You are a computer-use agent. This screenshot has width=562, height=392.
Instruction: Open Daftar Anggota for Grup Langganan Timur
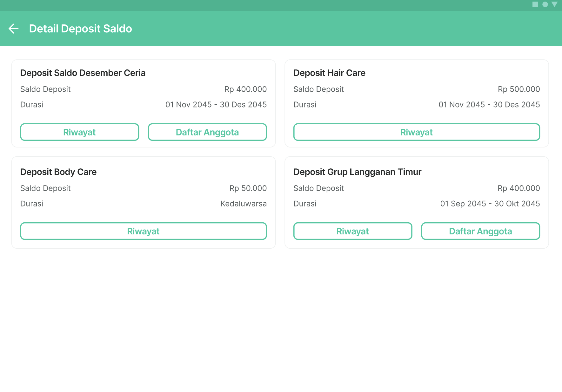point(480,231)
